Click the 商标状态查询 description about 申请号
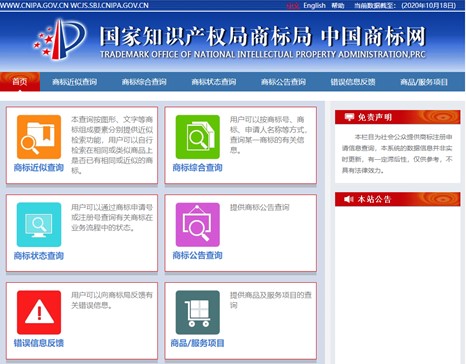 click(112, 218)
